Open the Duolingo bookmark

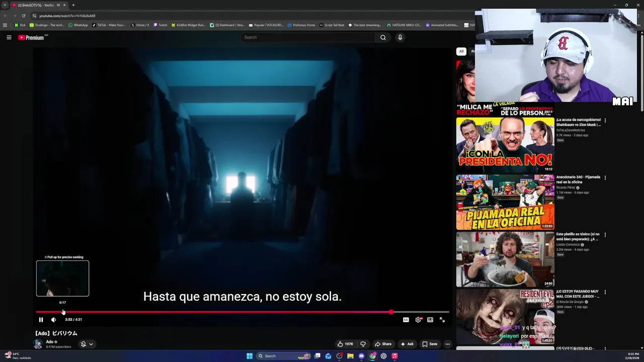(47, 25)
